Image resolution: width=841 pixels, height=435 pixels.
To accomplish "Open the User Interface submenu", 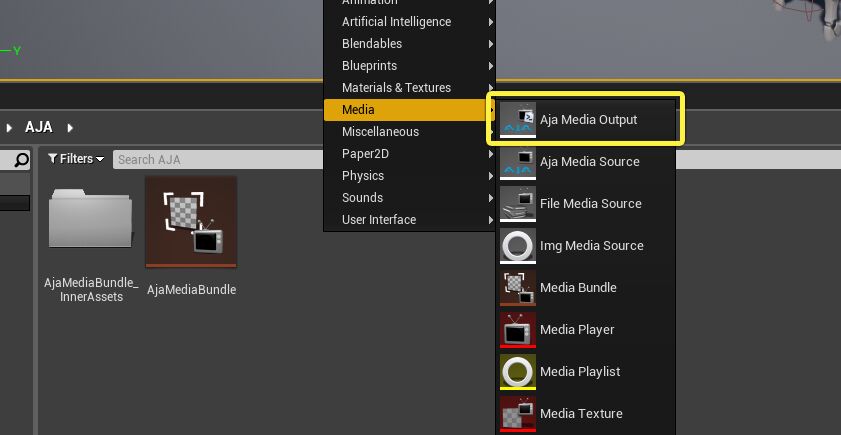I will (x=410, y=220).
